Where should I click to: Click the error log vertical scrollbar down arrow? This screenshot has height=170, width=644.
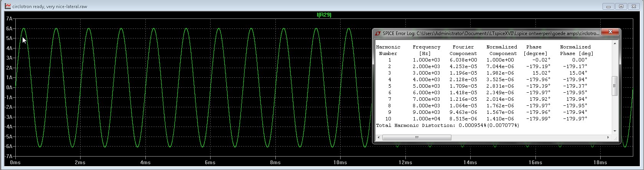coord(614,131)
